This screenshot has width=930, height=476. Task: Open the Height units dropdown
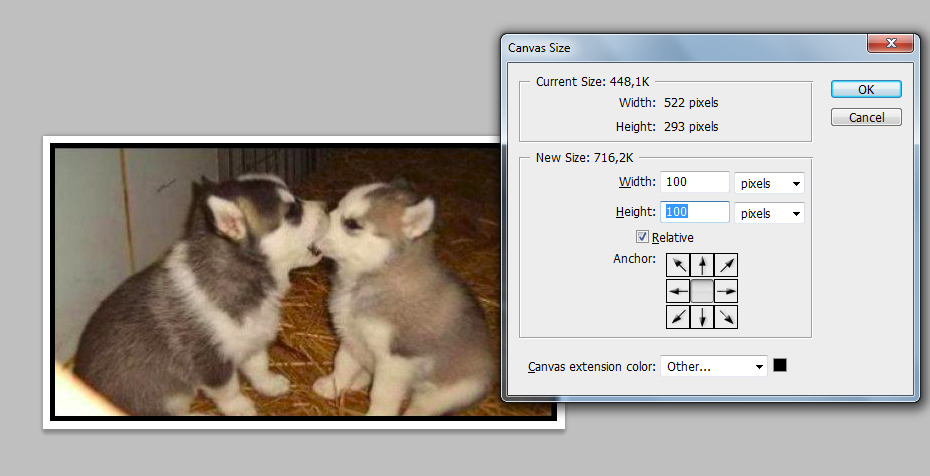click(769, 213)
